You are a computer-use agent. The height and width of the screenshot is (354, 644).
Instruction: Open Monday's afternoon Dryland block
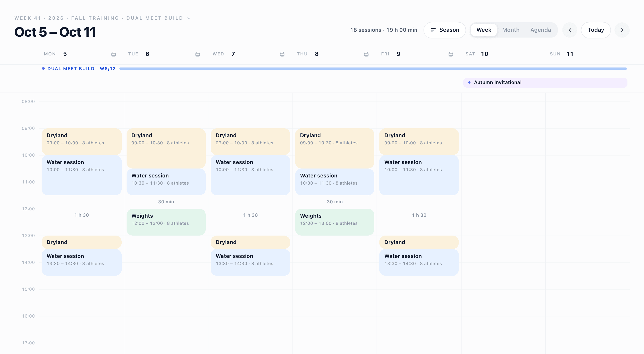(81, 242)
